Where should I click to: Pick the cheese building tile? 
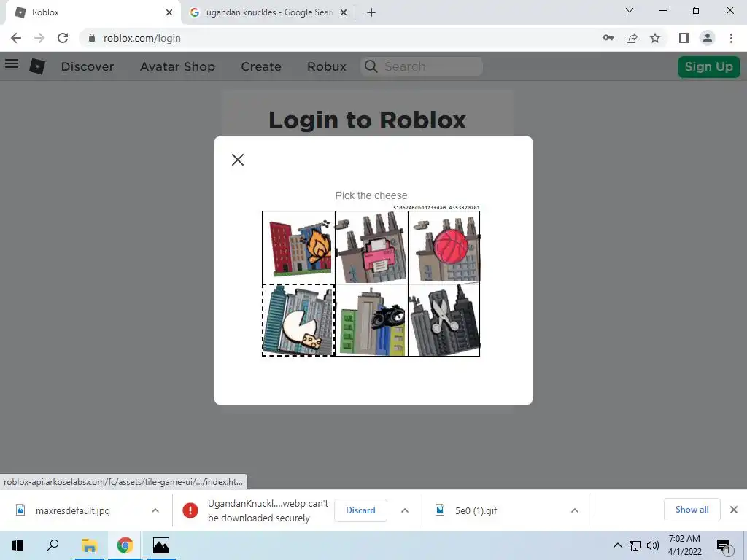(x=298, y=320)
